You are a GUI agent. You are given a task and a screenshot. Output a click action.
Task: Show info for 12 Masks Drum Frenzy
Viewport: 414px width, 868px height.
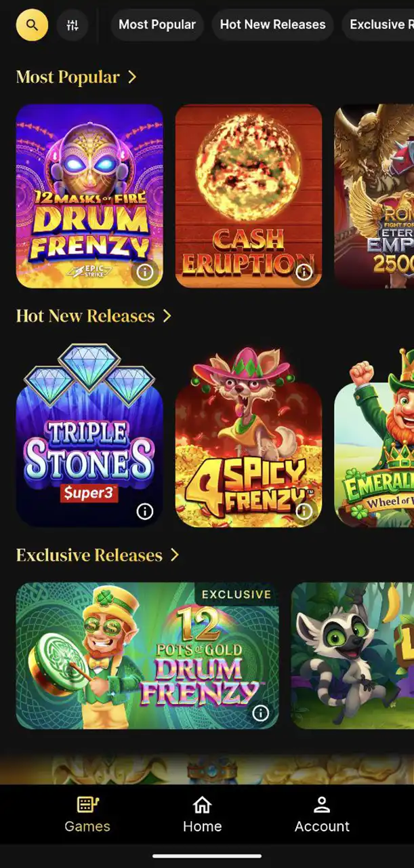(145, 272)
